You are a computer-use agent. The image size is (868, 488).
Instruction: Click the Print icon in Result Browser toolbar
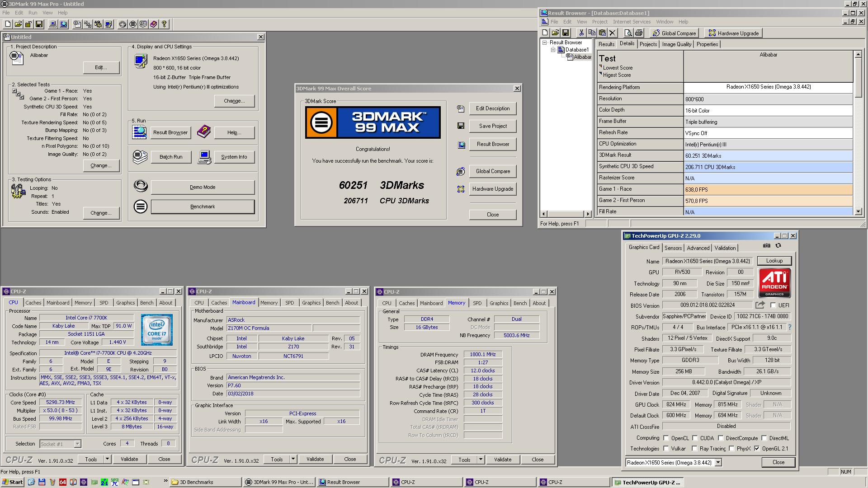coord(639,33)
